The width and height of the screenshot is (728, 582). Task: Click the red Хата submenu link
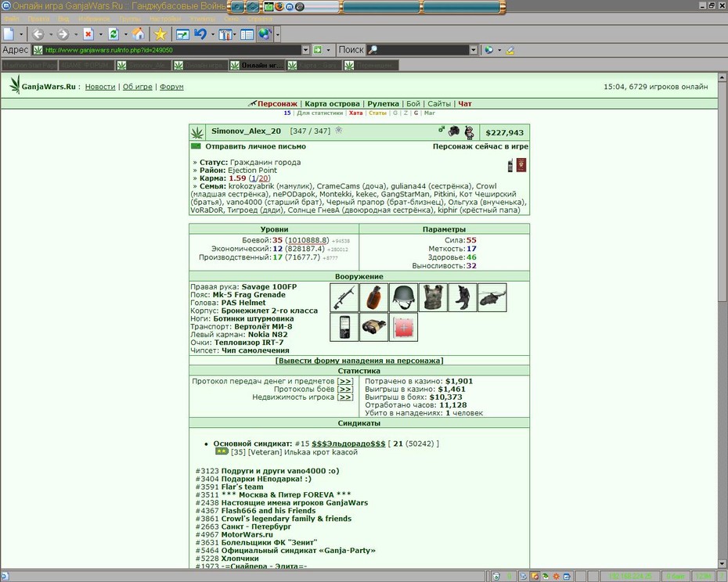tap(355, 113)
